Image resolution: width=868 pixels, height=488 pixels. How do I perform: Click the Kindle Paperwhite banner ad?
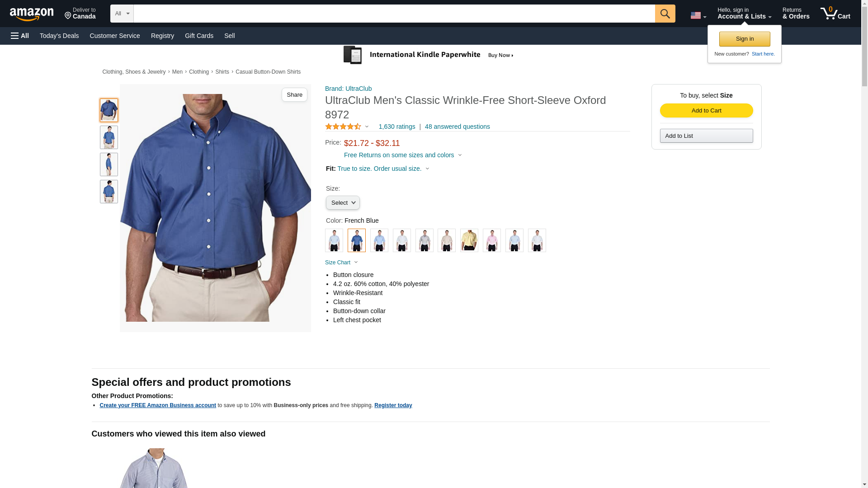pos(429,55)
